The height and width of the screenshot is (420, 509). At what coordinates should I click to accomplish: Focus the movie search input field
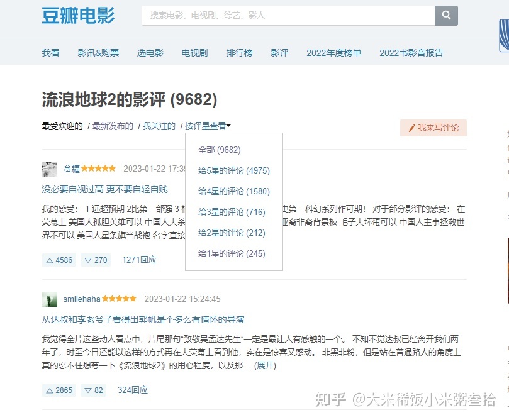click(x=288, y=15)
